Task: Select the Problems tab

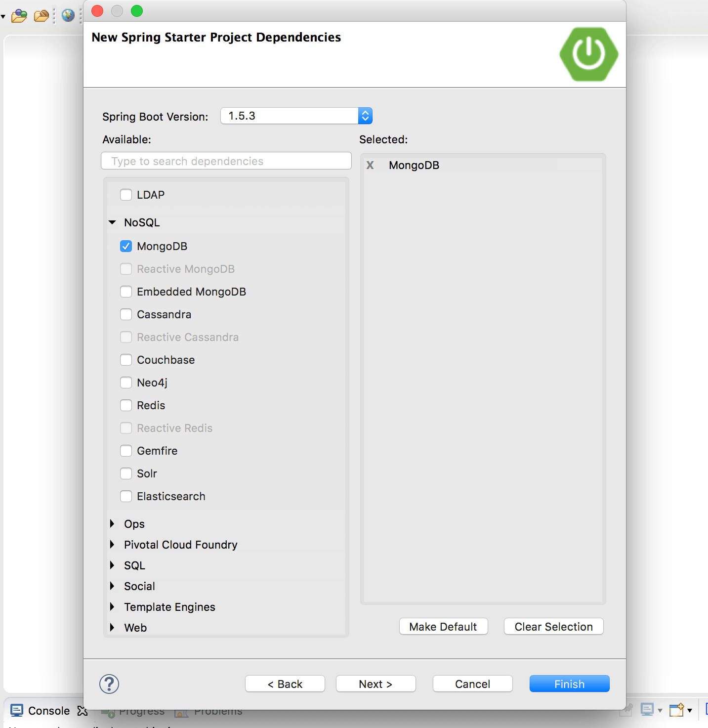Action: tap(218, 711)
